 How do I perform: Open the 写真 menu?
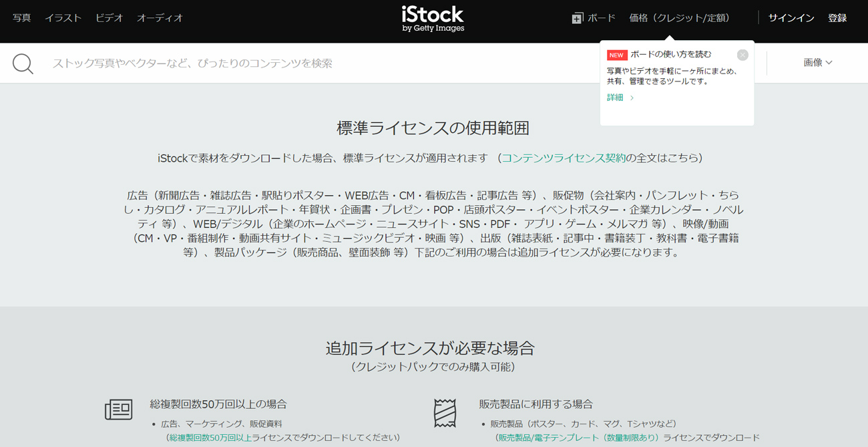22,18
